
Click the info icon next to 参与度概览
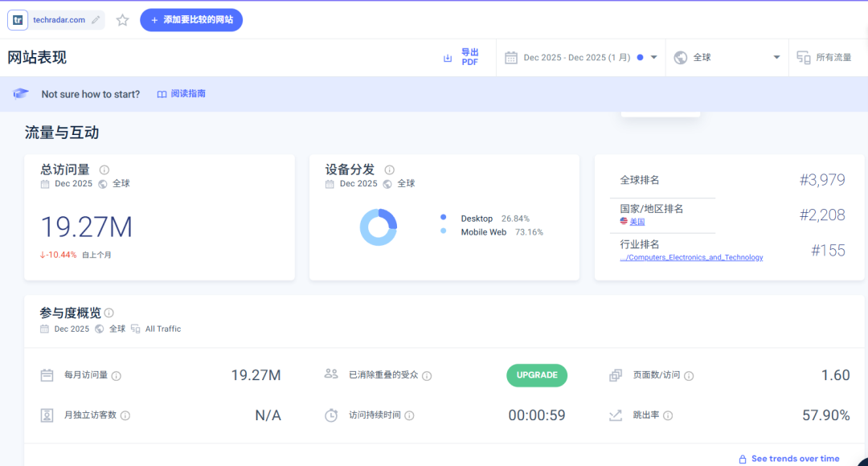click(108, 312)
